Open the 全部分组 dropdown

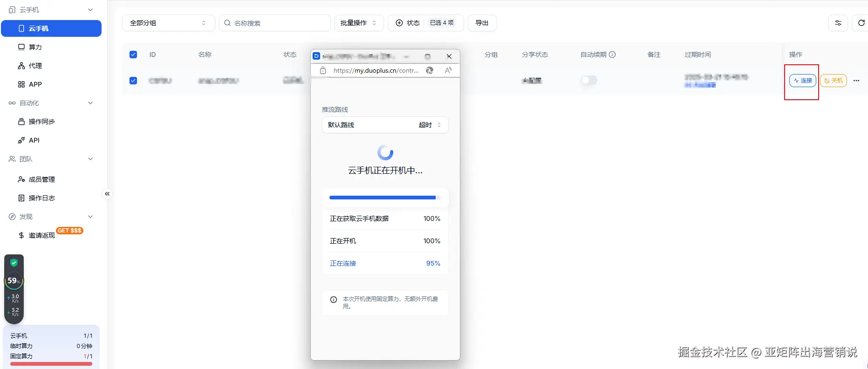coord(168,23)
